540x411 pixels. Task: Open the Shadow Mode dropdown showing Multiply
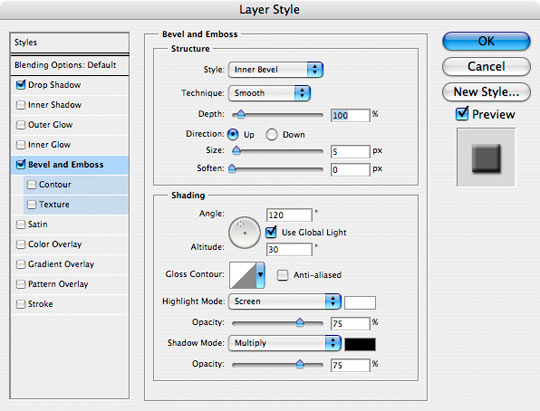(x=284, y=343)
